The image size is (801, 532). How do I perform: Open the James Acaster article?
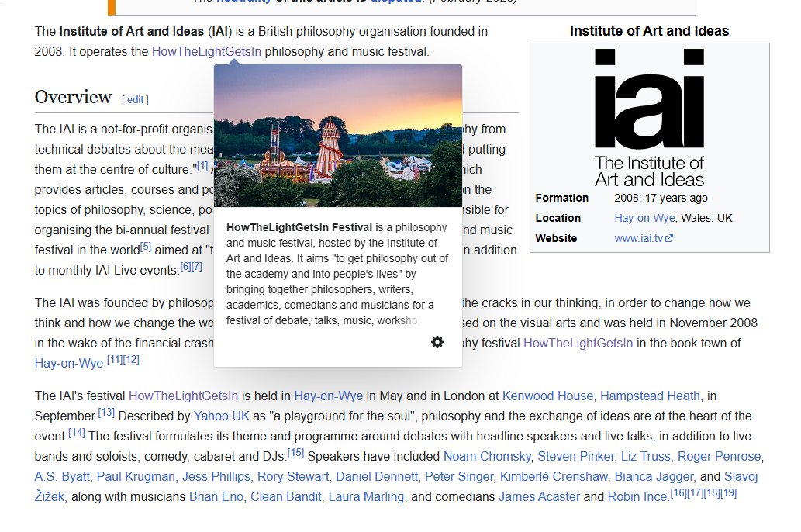[x=539, y=497]
